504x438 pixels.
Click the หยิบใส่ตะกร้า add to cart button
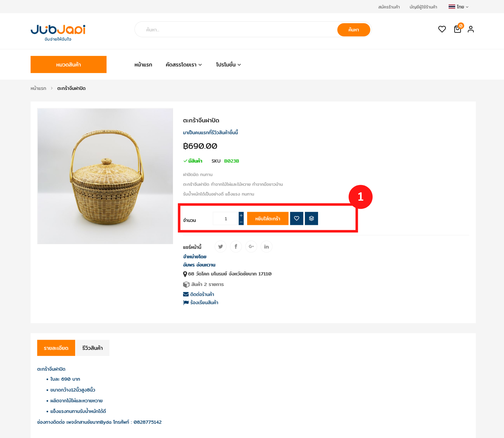(268, 218)
